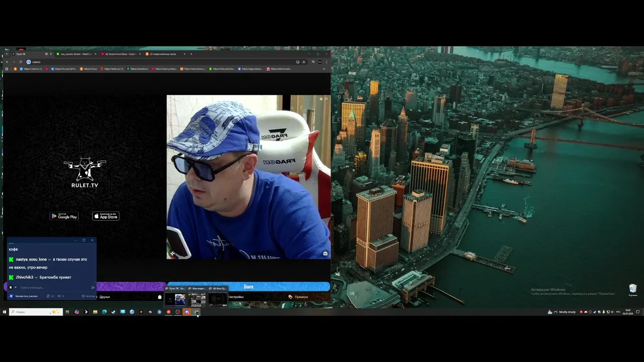Switch to the Bensonhurst Blues browser tab

(121, 54)
